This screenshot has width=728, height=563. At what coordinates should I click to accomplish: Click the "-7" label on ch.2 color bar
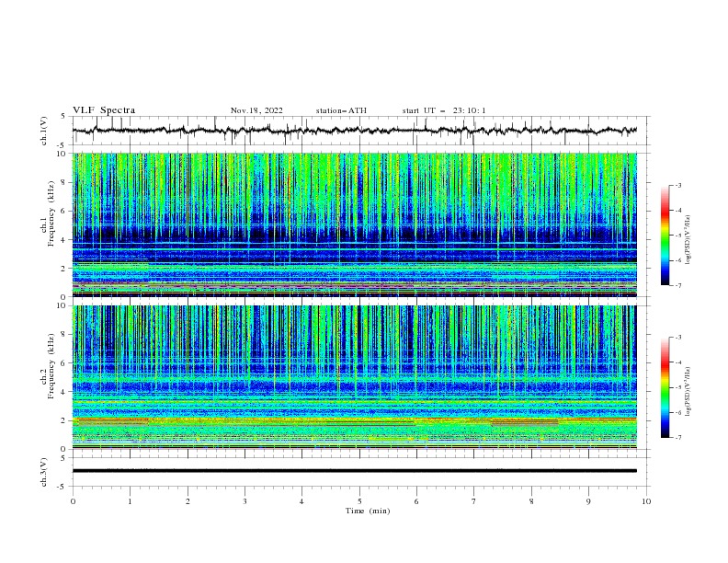678,438
